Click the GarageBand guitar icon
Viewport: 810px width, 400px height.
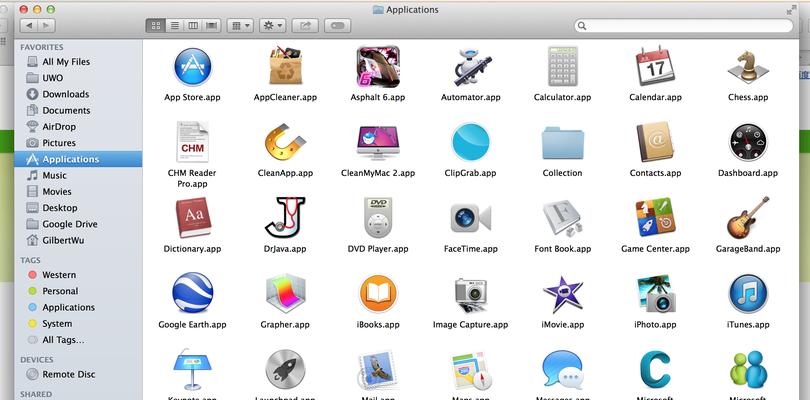click(748, 218)
